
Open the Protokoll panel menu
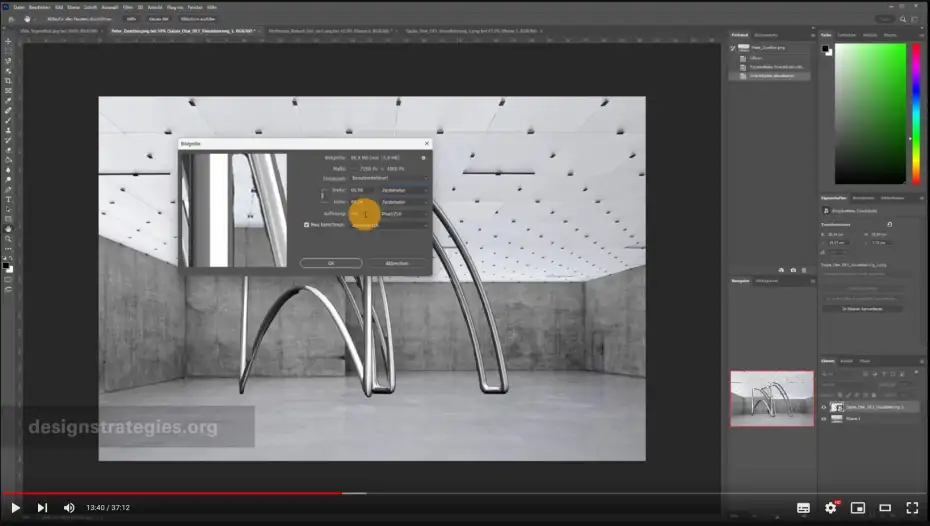click(x=813, y=35)
